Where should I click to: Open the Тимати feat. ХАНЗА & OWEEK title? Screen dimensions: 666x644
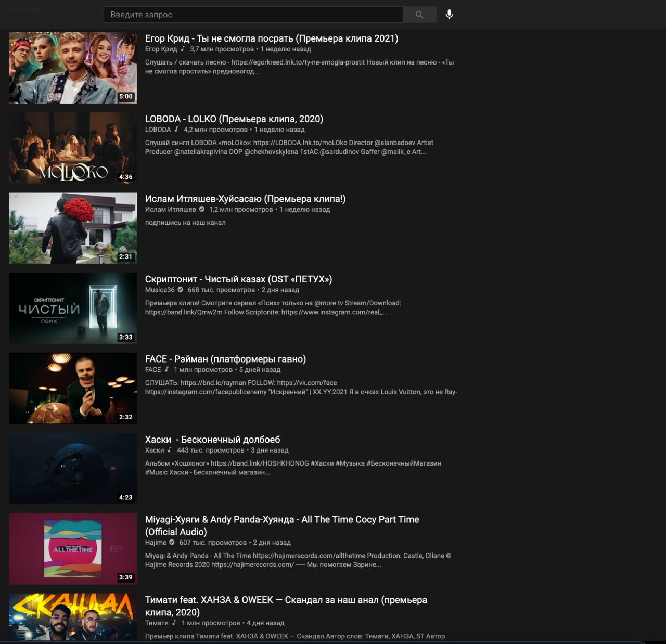tap(286, 606)
